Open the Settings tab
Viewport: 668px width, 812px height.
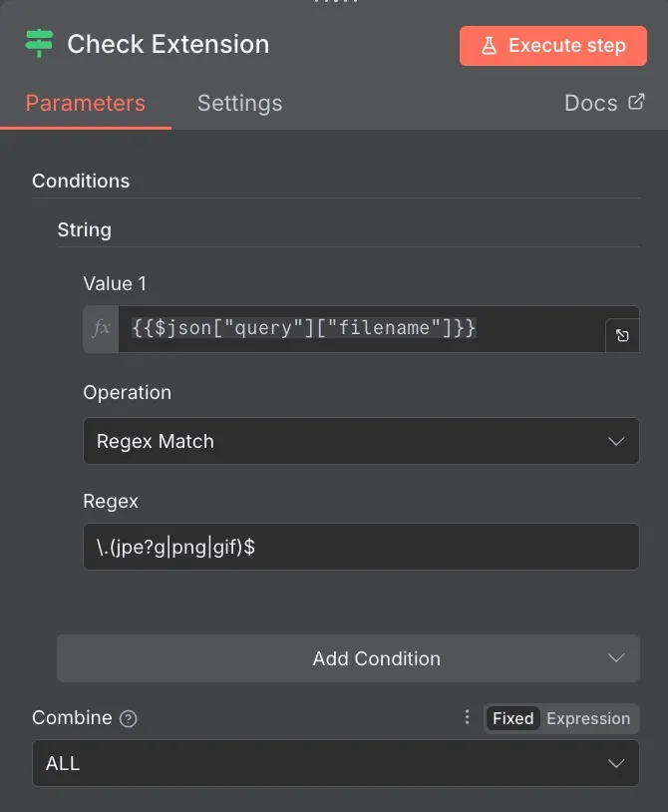pos(239,103)
